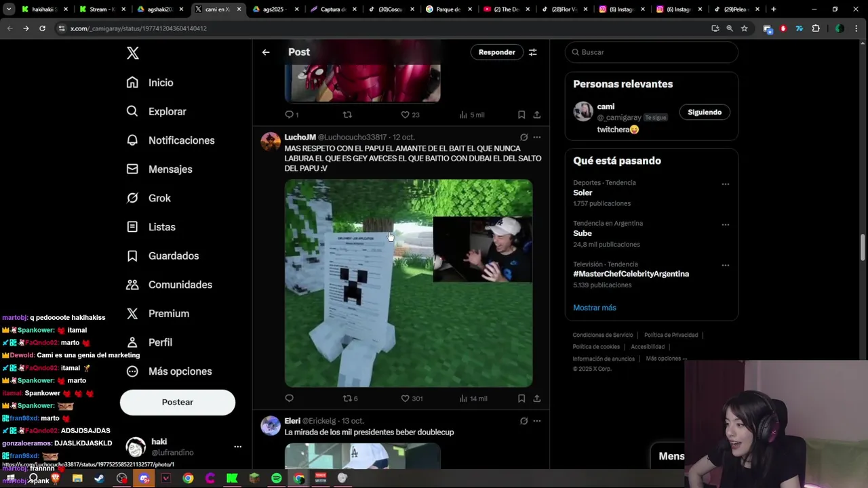868x488 pixels.
Task: Click the Postear button
Action: tap(178, 402)
